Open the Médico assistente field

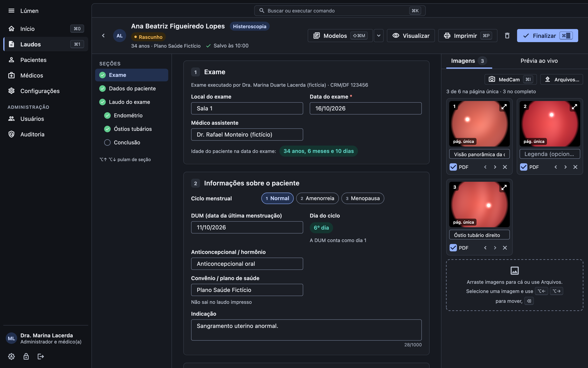(x=247, y=135)
